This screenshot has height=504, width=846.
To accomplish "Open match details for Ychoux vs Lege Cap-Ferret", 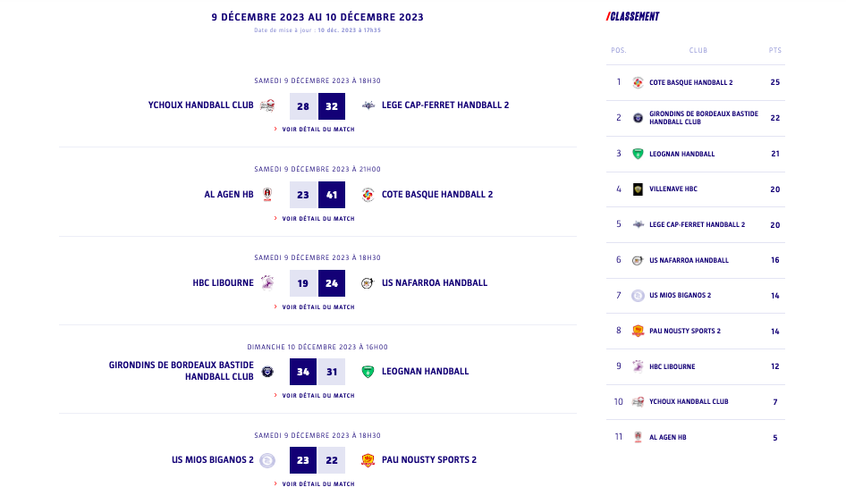I will tap(317, 130).
